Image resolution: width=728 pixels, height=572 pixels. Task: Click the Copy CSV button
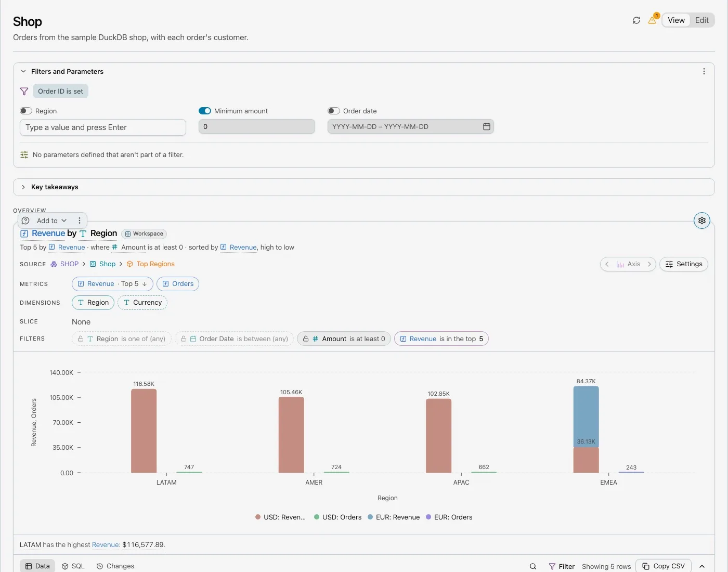coord(664,566)
